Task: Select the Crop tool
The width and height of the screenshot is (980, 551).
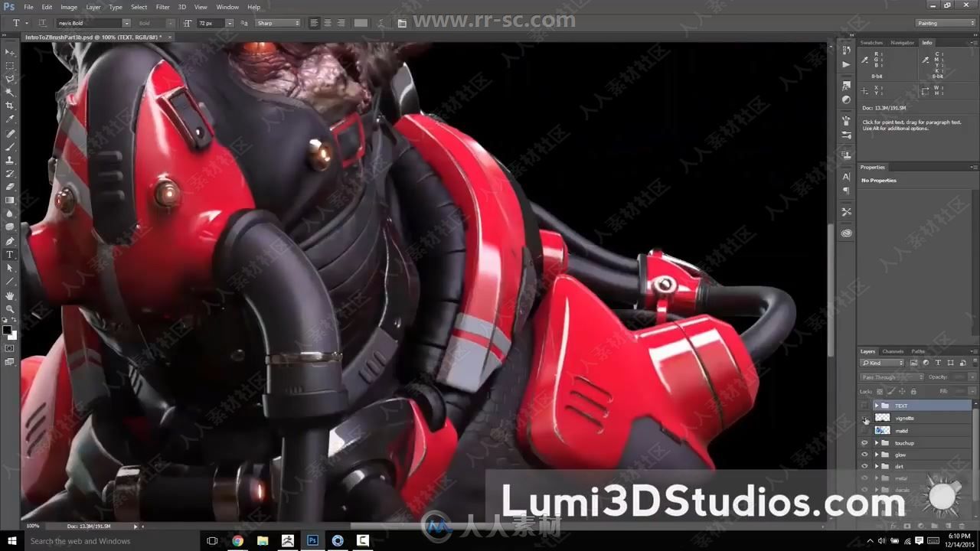Action: [x=10, y=106]
